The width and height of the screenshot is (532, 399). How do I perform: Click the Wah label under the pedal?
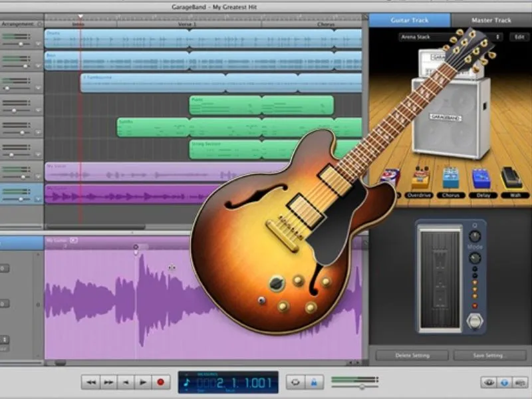click(x=515, y=196)
